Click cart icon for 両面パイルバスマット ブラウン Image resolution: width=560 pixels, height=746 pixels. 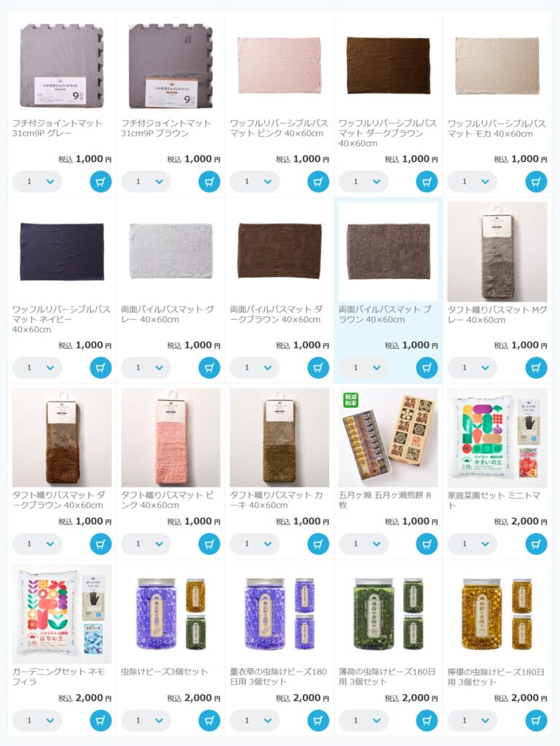(x=427, y=367)
